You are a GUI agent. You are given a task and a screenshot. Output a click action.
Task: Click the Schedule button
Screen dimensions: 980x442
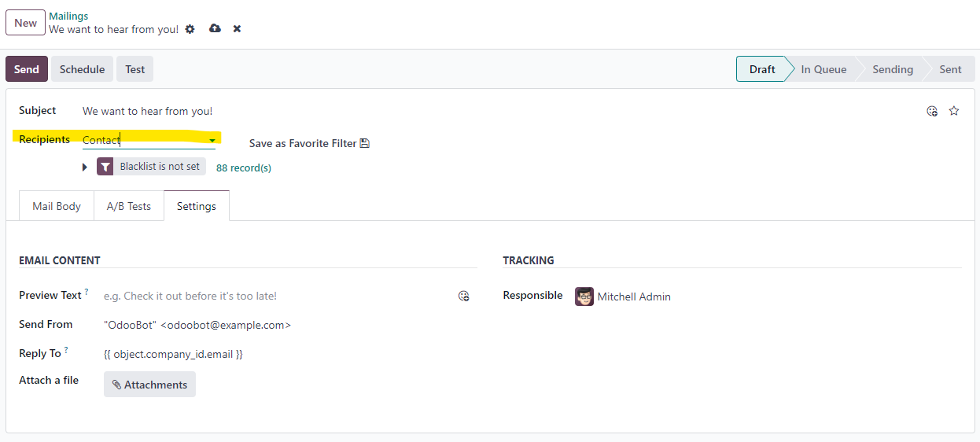83,69
